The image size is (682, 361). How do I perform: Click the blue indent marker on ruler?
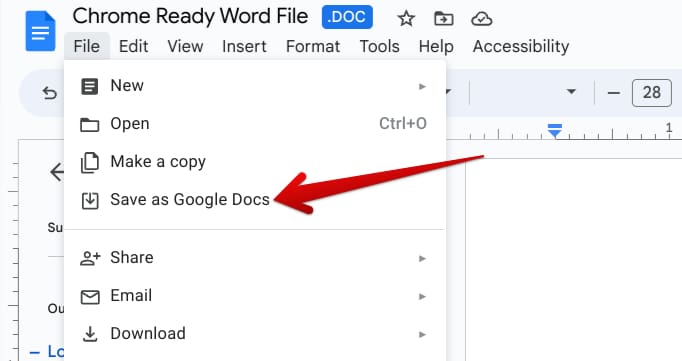pyautogui.click(x=555, y=130)
